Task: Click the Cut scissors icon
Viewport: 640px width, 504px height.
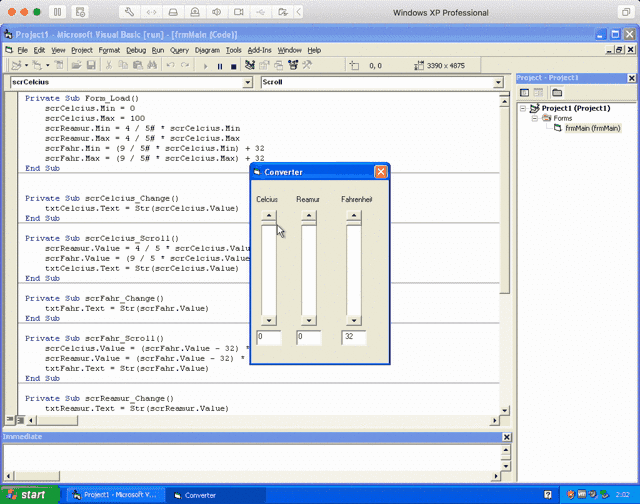Action: click(109, 65)
